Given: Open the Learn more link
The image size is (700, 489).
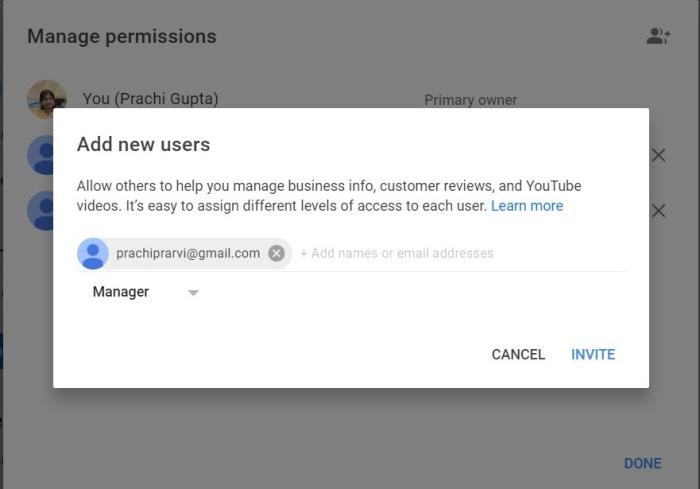Looking at the screenshot, I should tap(527, 206).
